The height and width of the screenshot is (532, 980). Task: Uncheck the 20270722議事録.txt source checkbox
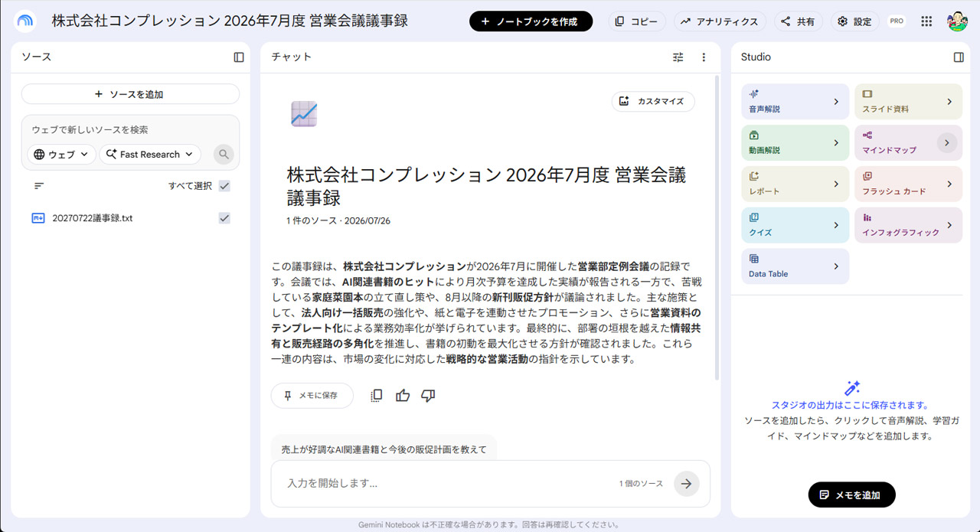(224, 218)
